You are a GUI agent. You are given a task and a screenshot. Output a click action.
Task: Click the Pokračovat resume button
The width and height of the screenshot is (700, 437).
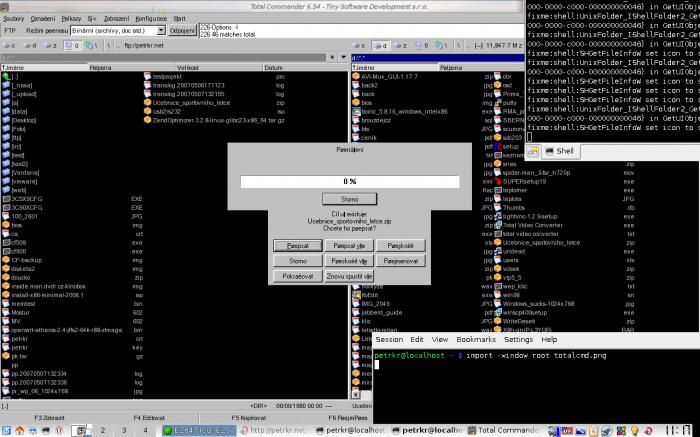(x=298, y=276)
